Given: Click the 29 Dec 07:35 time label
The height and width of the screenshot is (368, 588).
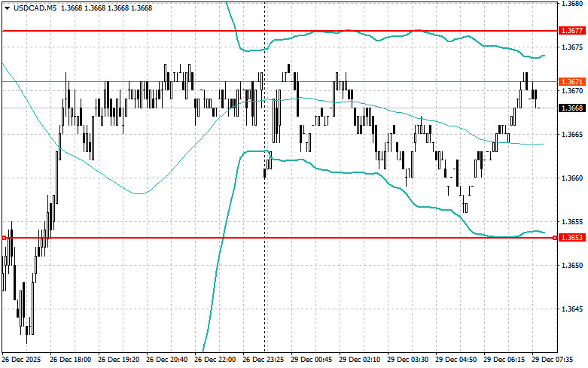Looking at the screenshot, I should (553, 360).
